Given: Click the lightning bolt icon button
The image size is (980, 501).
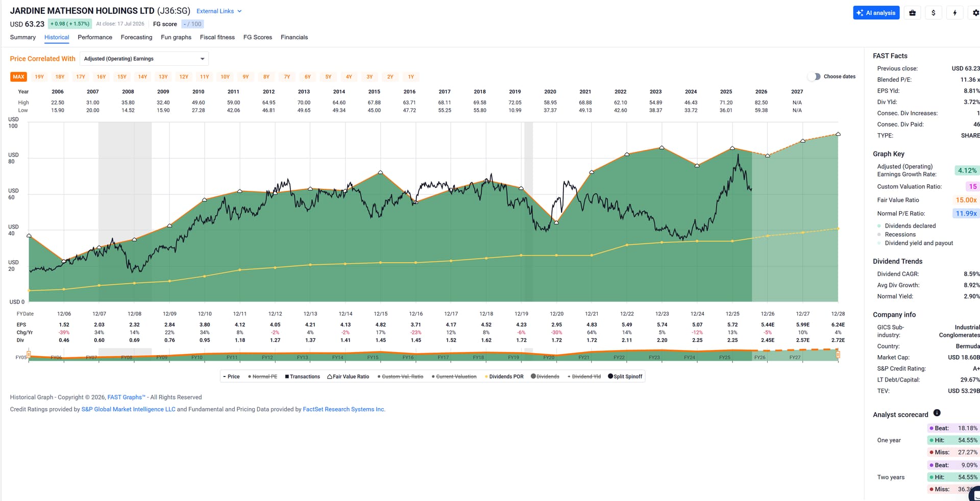Looking at the screenshot, I should (x=954, y=13).
